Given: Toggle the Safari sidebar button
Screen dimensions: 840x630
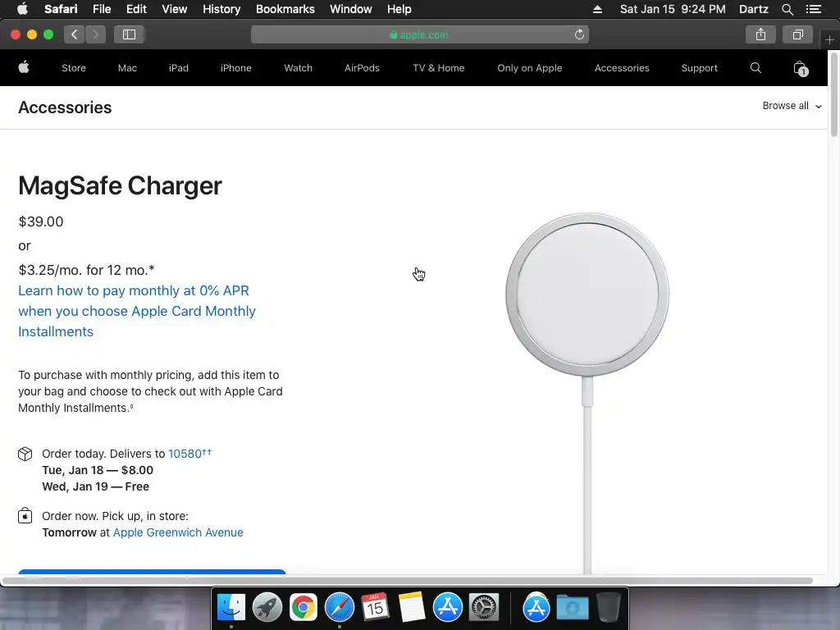Looking at the screenshot, I should [x=129, y=34].
